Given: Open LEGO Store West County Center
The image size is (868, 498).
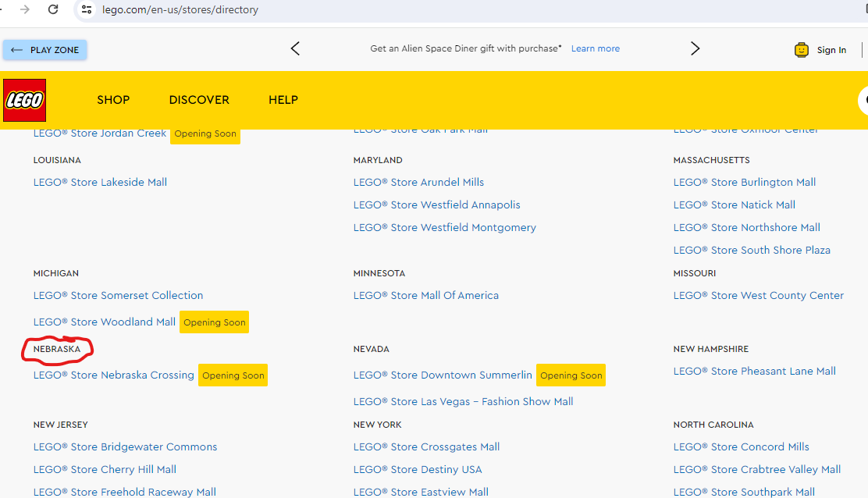Looking at the screenshot, I should click(759, 296).
